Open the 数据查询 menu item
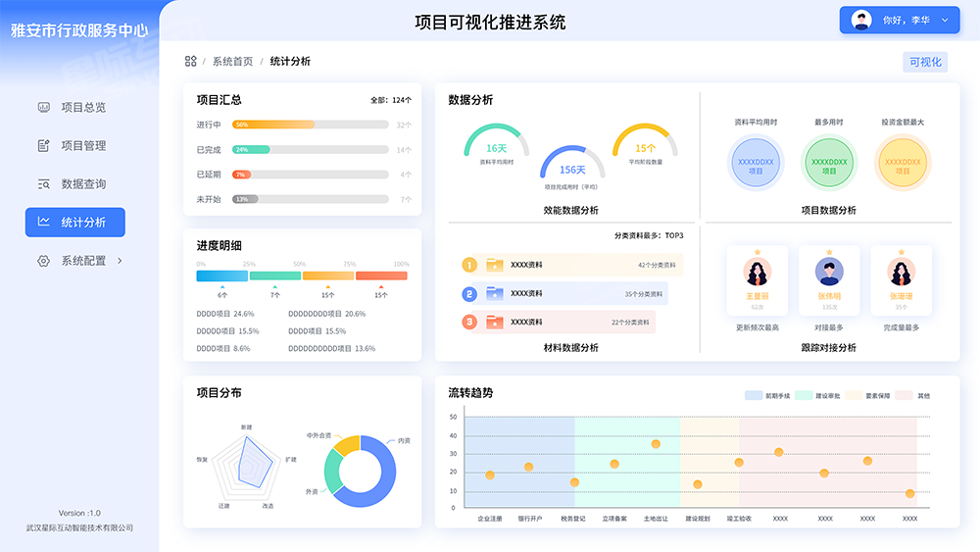 click(x=83, y=183)
